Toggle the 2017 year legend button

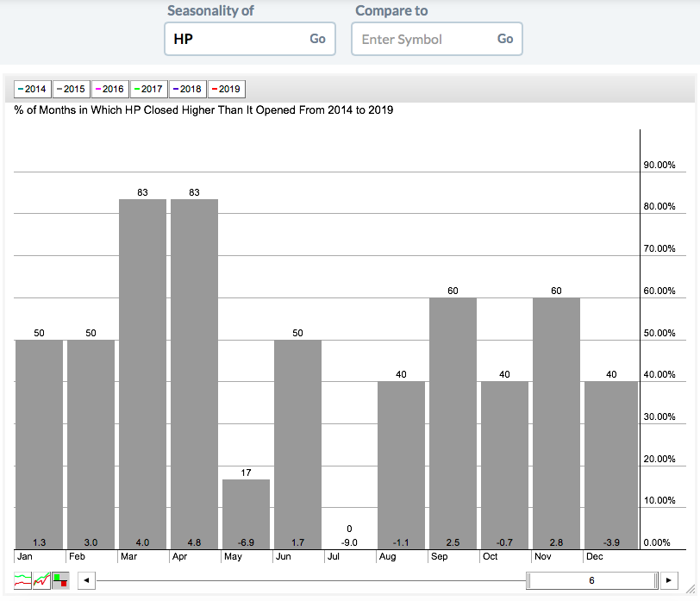point(149,89)
